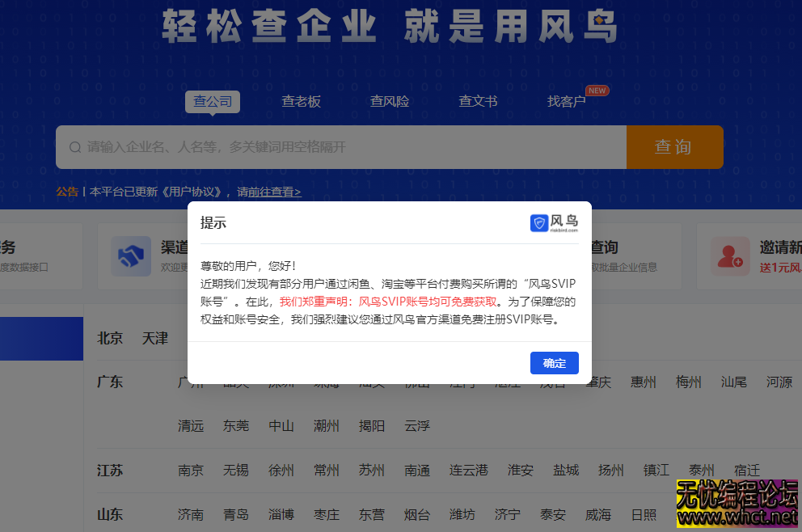802x532 pixels.
Task: Switch to the 查风险 tab
Action: (x=390, y=101)
